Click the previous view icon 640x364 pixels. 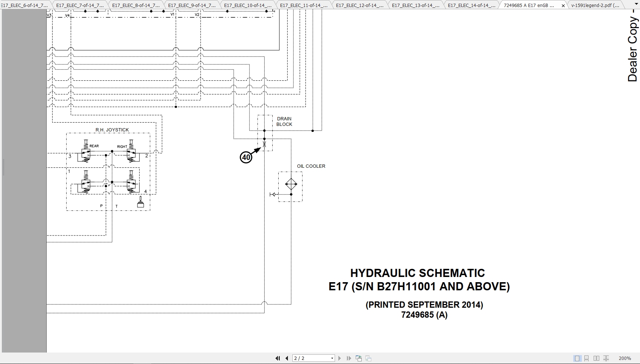(359, 358)
